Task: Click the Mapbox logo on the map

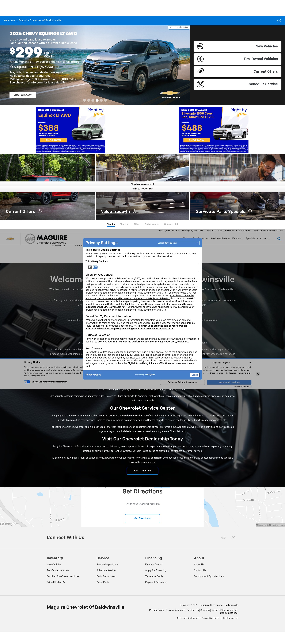Action: click(x=10, y=524)
